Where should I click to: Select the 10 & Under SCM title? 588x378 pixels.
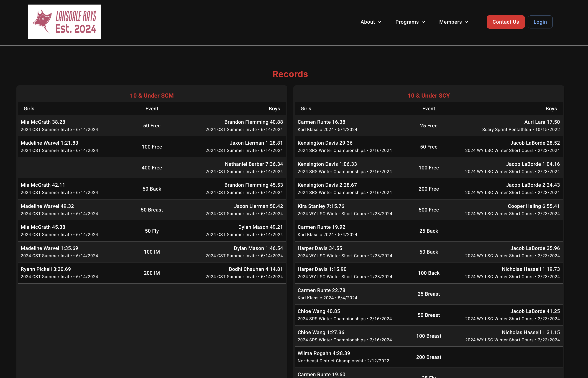(152, 96)
